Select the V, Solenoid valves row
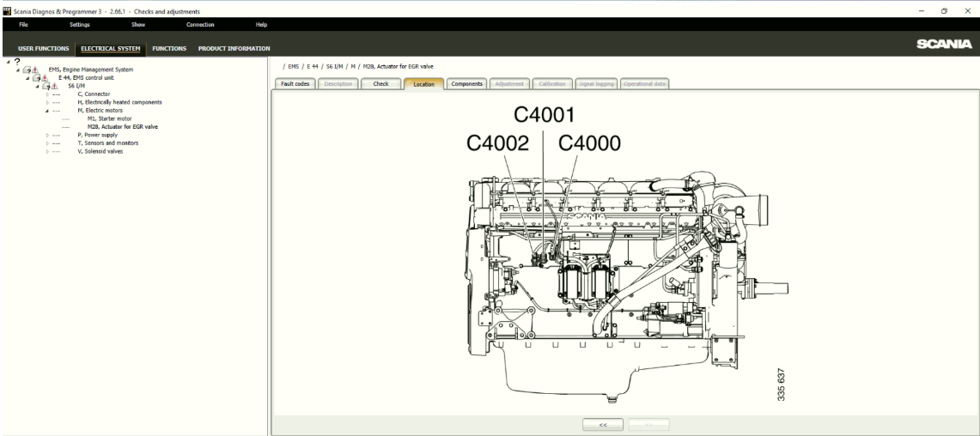The height and width of the screenshot is (436, 980). pos(100,151)
